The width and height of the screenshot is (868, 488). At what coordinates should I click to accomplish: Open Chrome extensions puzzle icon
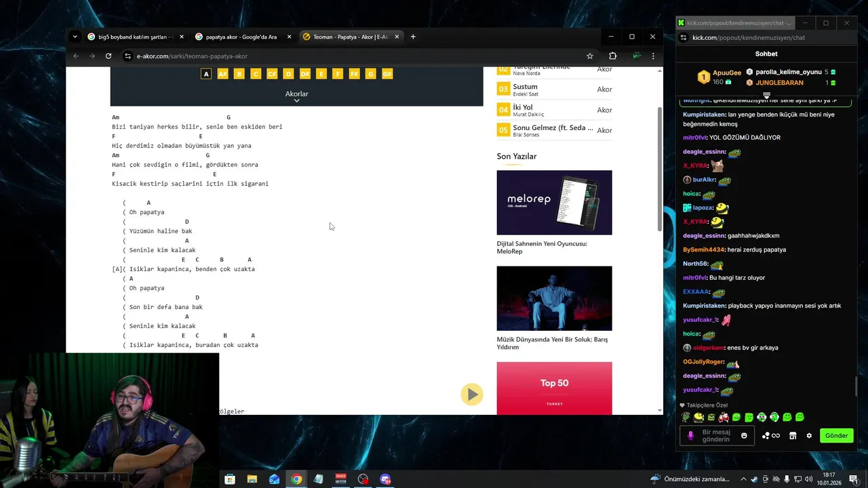point(612,56)
